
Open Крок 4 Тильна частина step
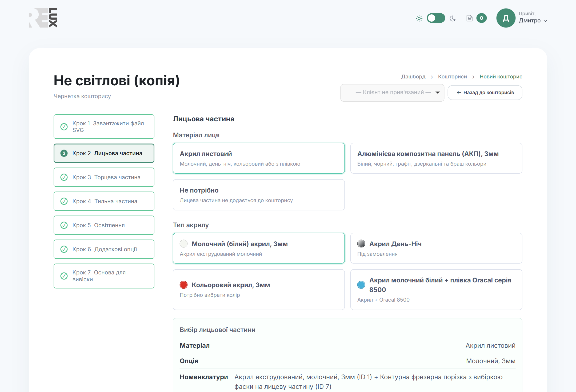point(104,201)
